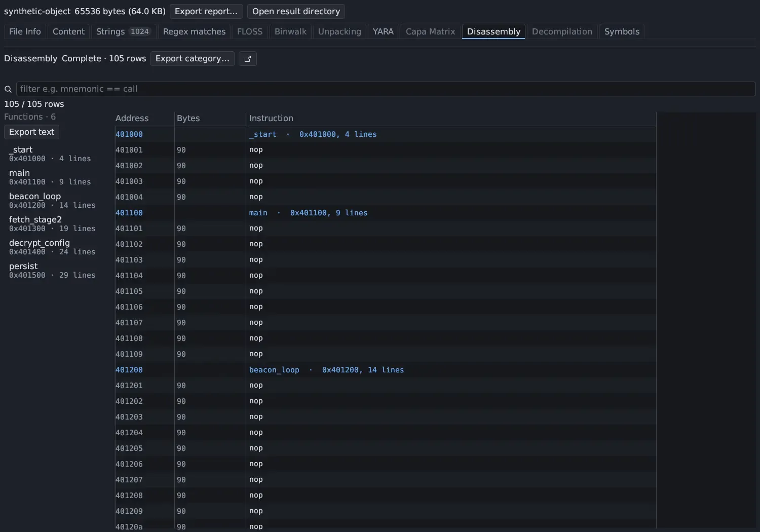
Task: Click the Export text button
Action: click(31, 132)
